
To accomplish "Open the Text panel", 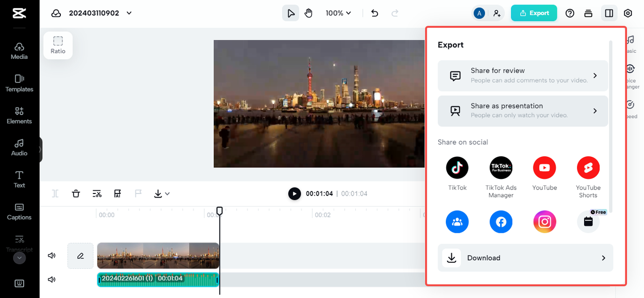I will [19, 180].
